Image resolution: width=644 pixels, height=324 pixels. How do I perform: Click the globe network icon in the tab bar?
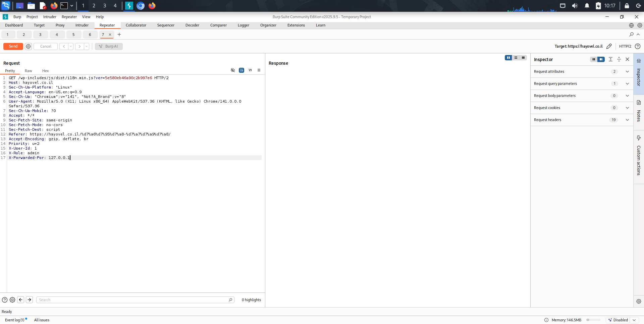tap(631, 25)
